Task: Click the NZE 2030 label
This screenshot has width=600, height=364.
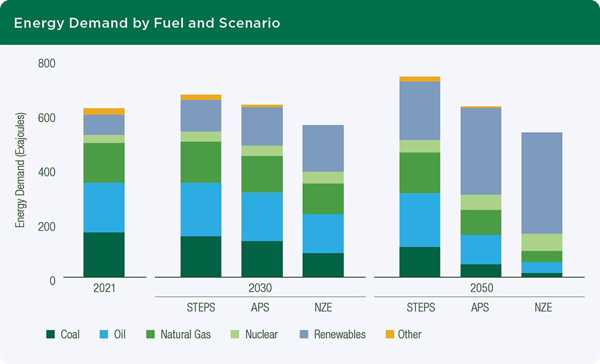Action: tap(323, 307)
